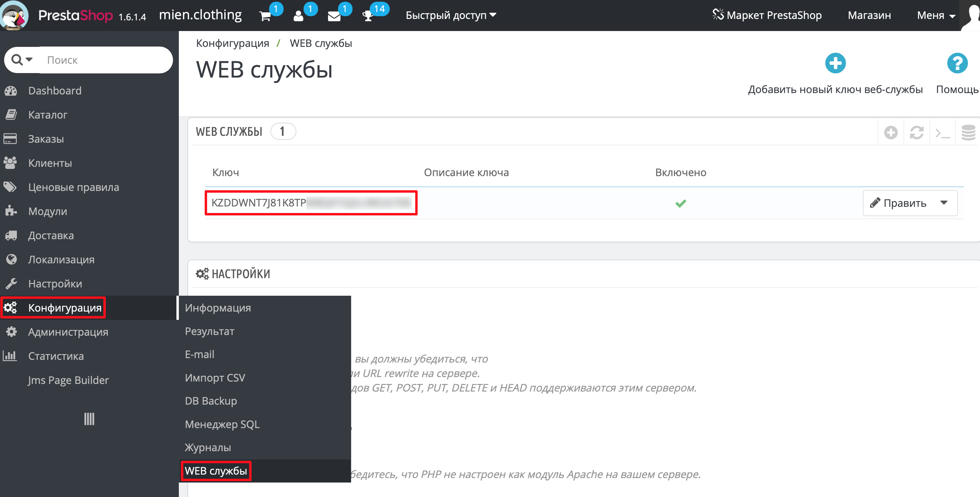Click the Конфигурация gears icon
This screenshot has height=497, width=980.
pos(10,307)
